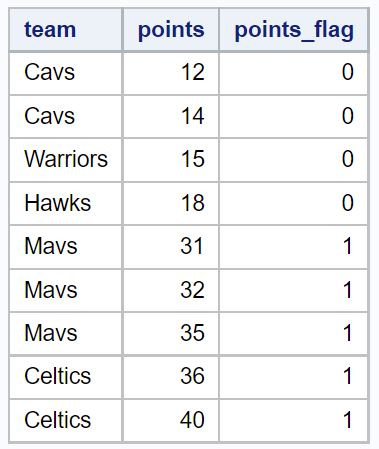Select the cell showing 40 points
This screenshot has height=449, width=379.
pos(171,420)
